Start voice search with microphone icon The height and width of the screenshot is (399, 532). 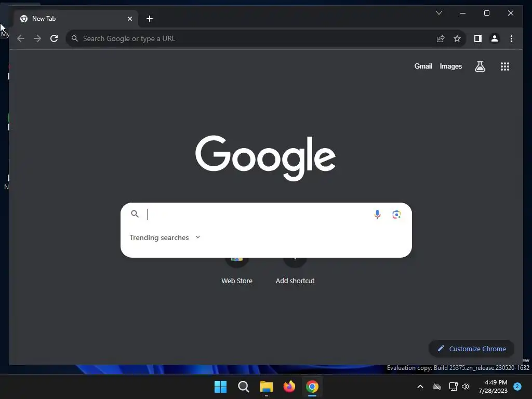click(x=377, y=214)
